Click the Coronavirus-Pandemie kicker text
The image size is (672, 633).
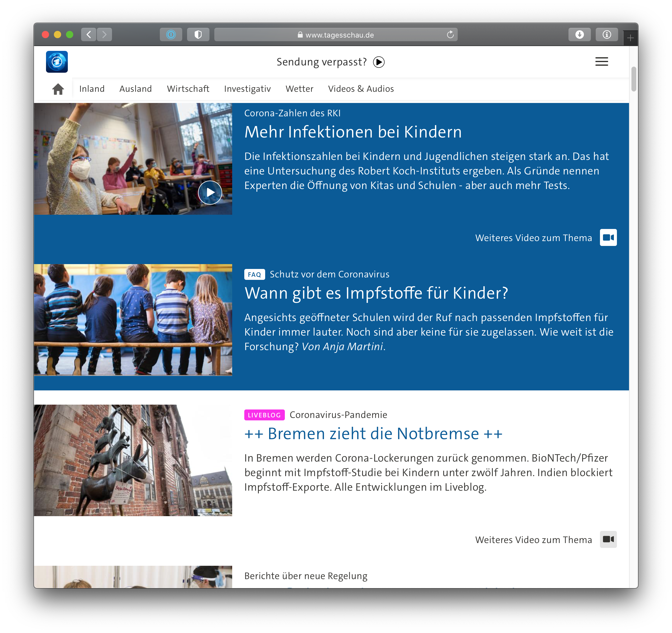(338, 415)
